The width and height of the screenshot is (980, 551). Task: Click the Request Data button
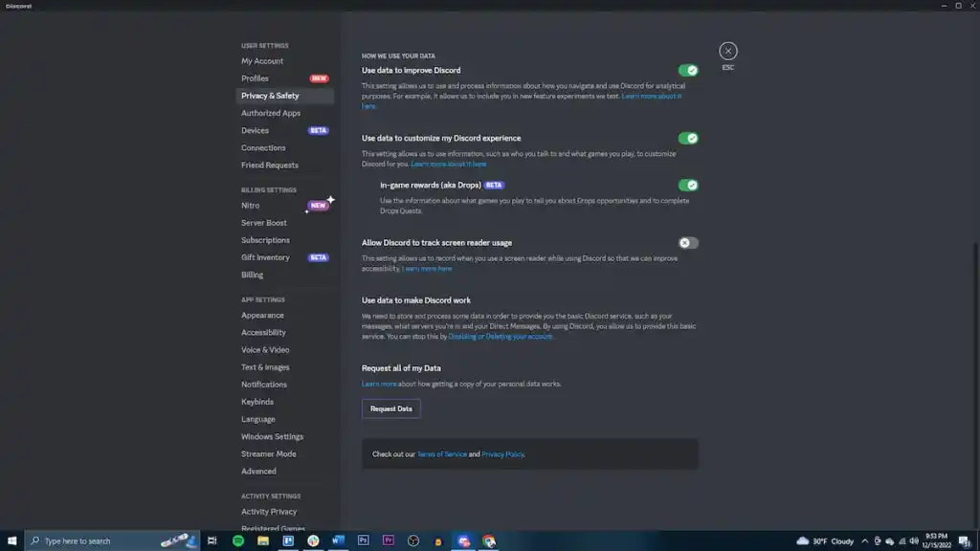tap(390, 408)
